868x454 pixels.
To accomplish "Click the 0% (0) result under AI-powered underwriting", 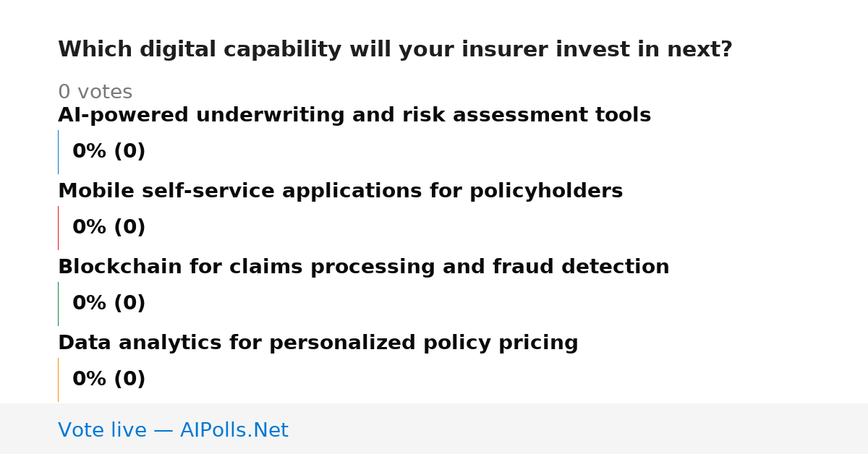I will (x=109, y=152).
